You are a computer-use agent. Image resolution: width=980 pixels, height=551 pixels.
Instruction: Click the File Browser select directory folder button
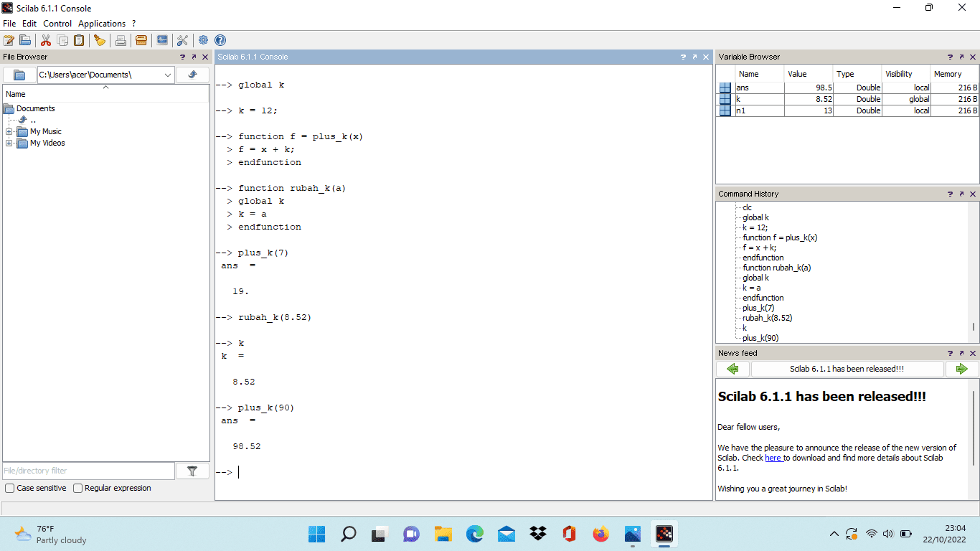(19, 75)
